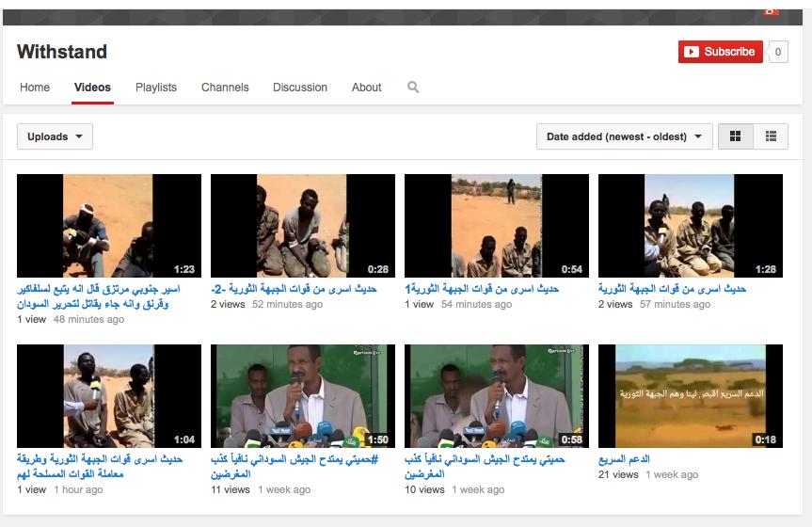
Task: Play the 1:04 video thumbnail
Action: tap(109, 396)
